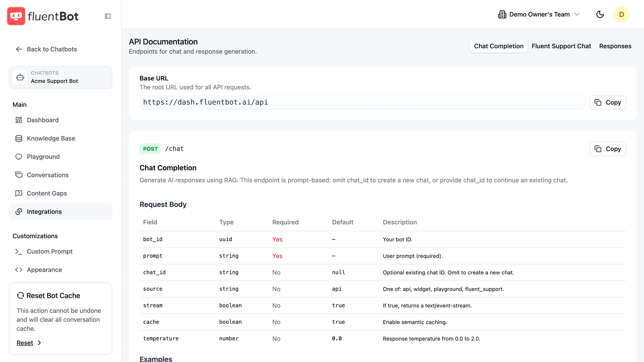Click the cache field cell
This screenshot has height=362, width=644.
point(151,322)
